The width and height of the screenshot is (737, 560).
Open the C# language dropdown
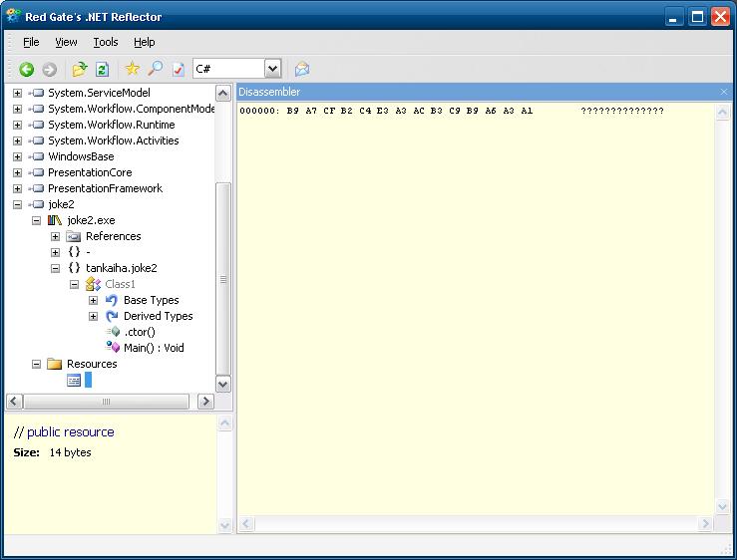click(x=272, y=69)
